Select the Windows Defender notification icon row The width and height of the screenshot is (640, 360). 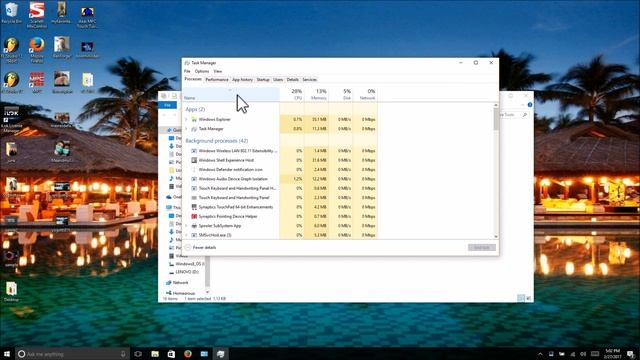point(279,170)
